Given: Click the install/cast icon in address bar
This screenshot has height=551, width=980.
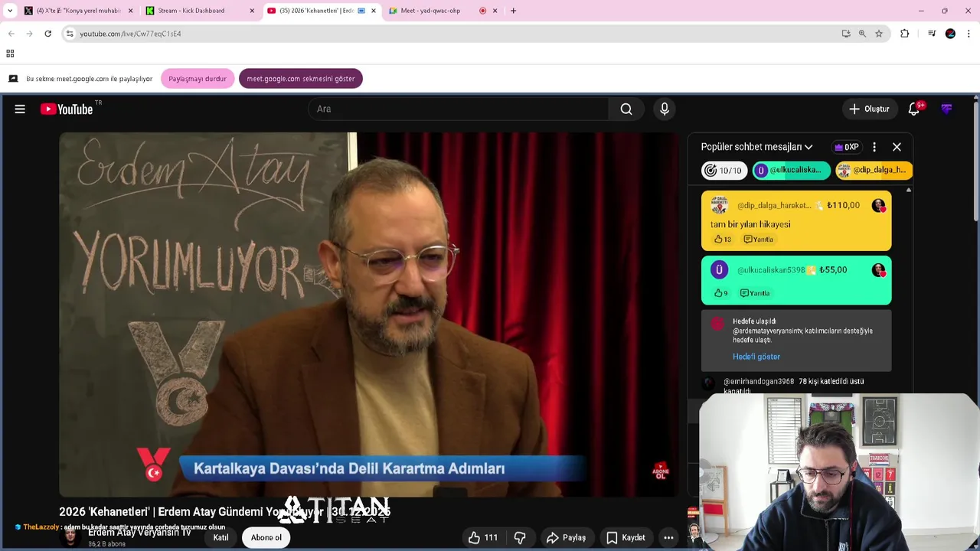Looking at the screenshot, I should (x=846, y=34).
